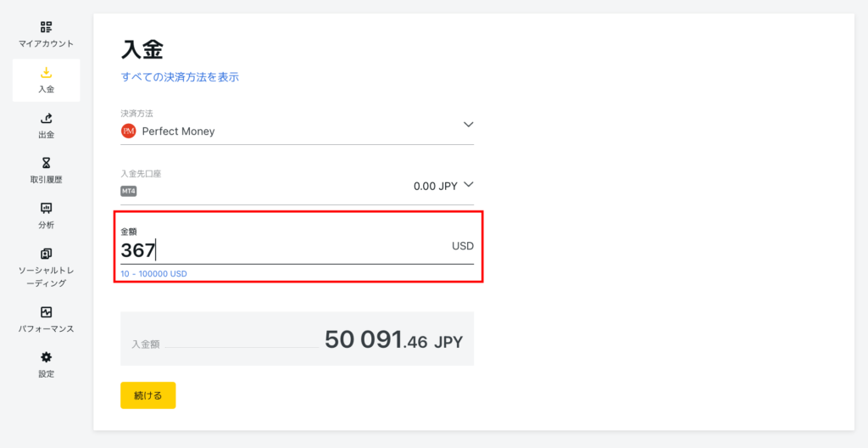The height and width of the screenshot is (448, 868).
Task: Go to 出金 menu label
Action: [x=47, y=135]
